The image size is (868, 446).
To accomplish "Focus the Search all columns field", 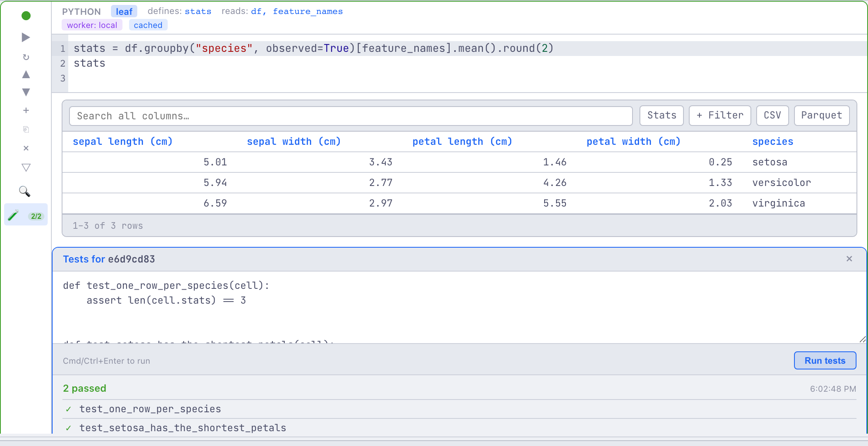I will [351, 116].
